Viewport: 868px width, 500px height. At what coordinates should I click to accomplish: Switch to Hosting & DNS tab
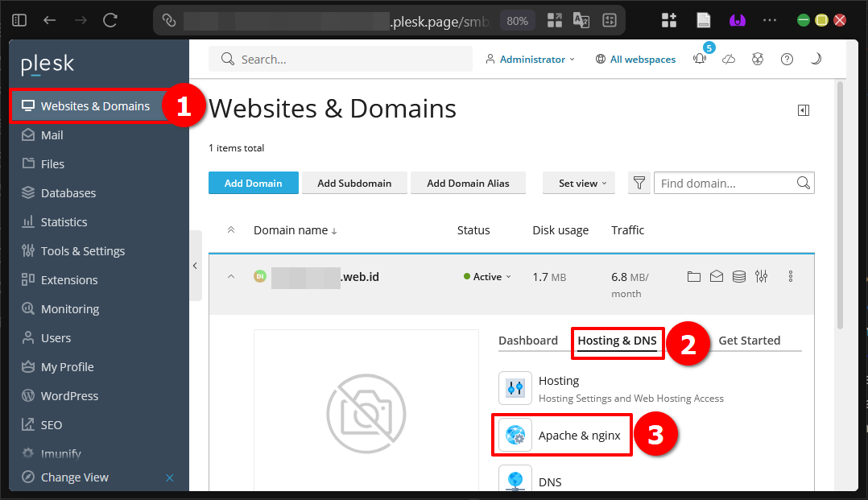coord(618,341)
